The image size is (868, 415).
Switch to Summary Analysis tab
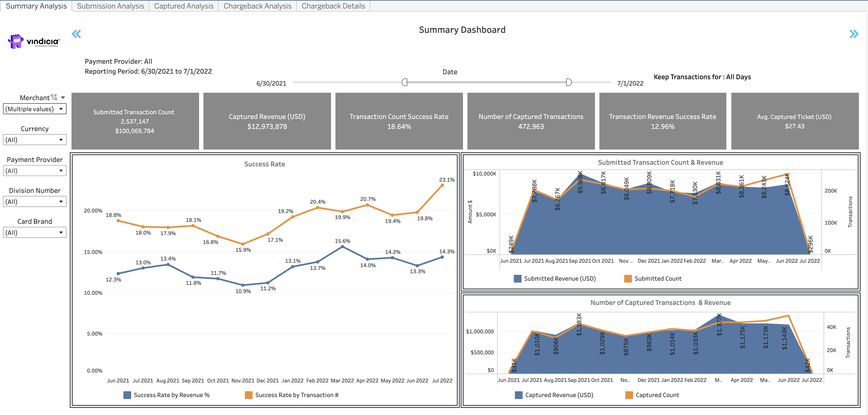click(36, 6)
